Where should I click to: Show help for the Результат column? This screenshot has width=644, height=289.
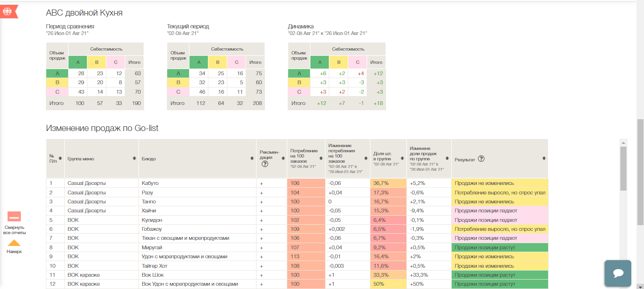[x=481, y=158]
